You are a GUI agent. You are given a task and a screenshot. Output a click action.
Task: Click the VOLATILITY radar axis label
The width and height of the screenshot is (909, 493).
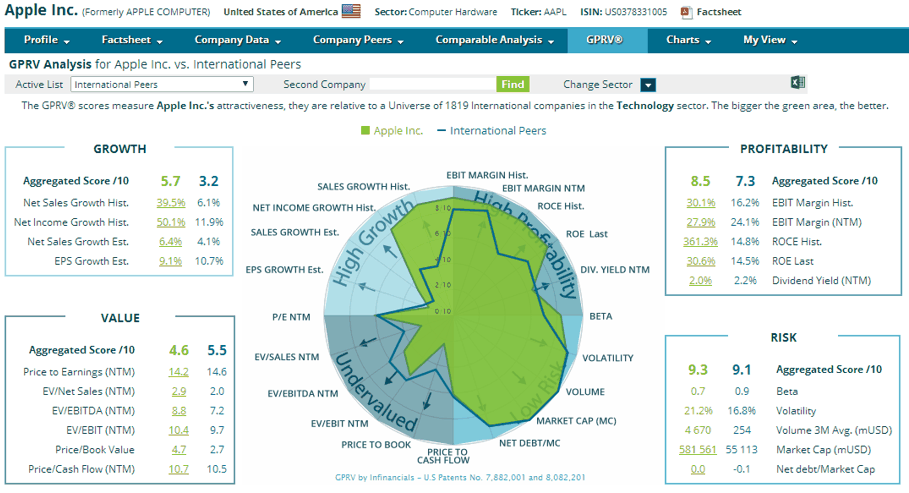[608, 358]
